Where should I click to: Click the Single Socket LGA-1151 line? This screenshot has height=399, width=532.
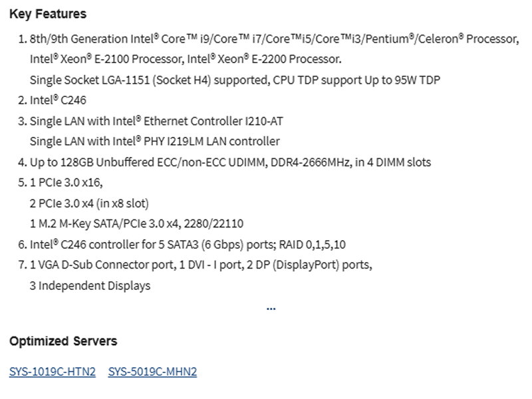click(x=235, y=80)
